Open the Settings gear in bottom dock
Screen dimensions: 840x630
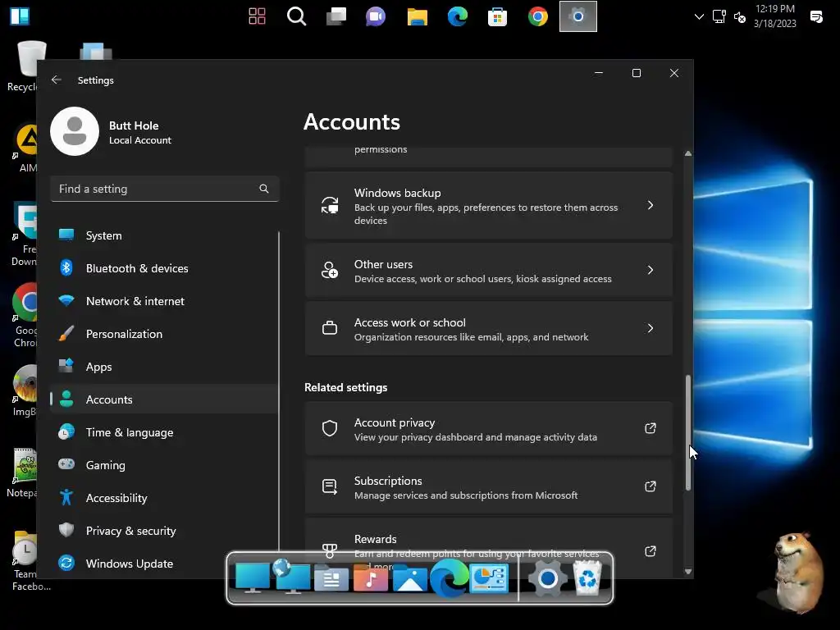pos(547,578)
